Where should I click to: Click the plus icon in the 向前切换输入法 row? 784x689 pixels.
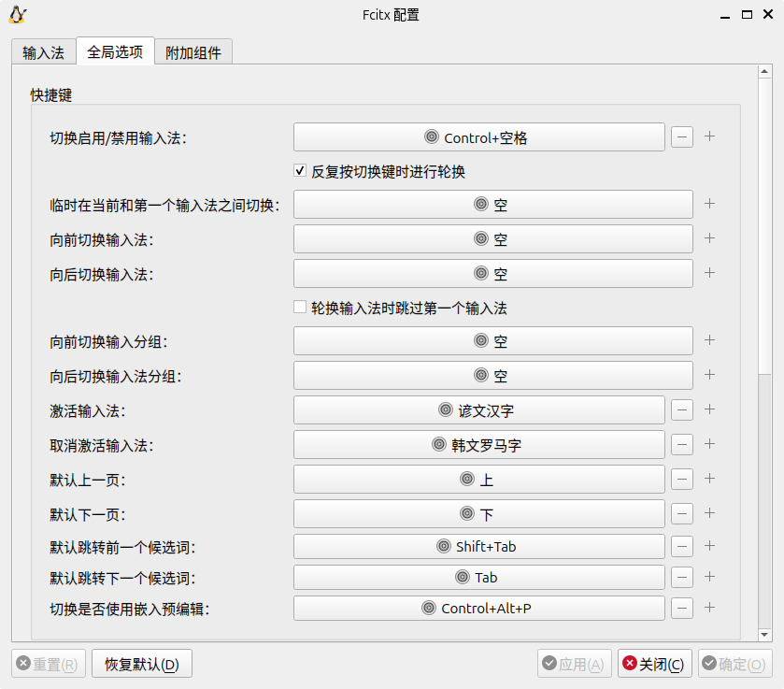(x=709, y=238)
